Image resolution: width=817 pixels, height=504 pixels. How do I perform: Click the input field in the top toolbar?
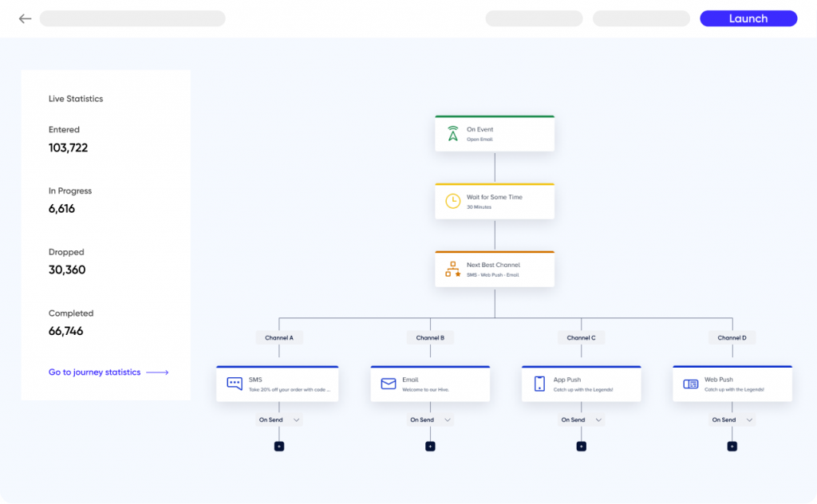(132, 18)
